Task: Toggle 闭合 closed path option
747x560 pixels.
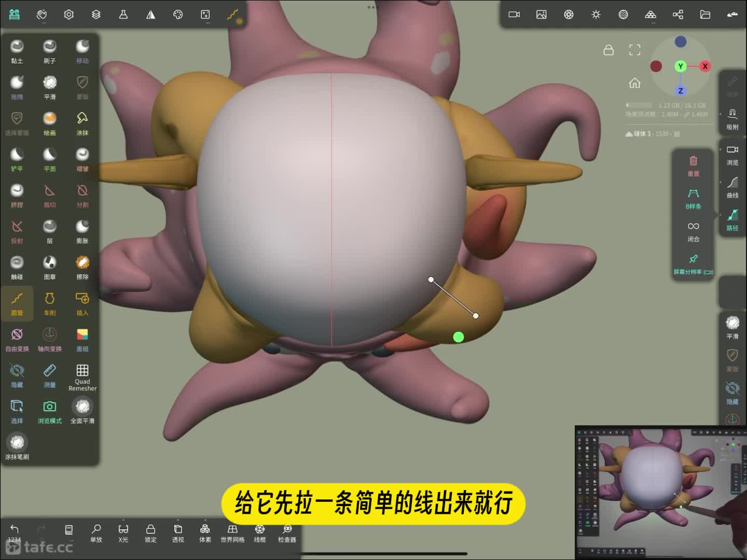Action: (694, 231)
